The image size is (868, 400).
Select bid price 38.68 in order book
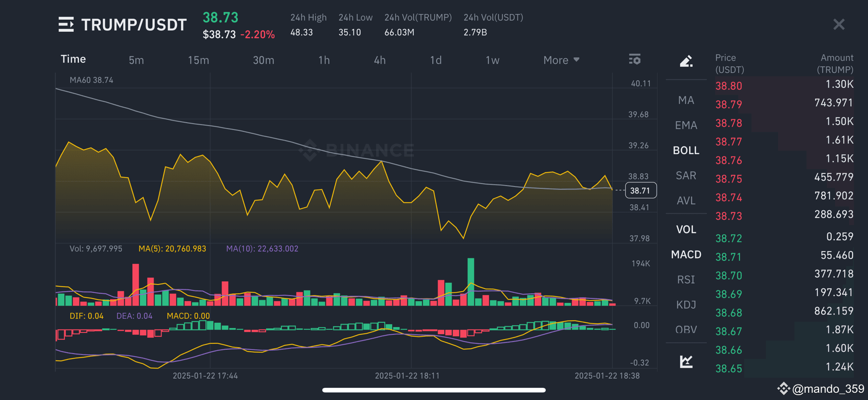click(729, 313)
